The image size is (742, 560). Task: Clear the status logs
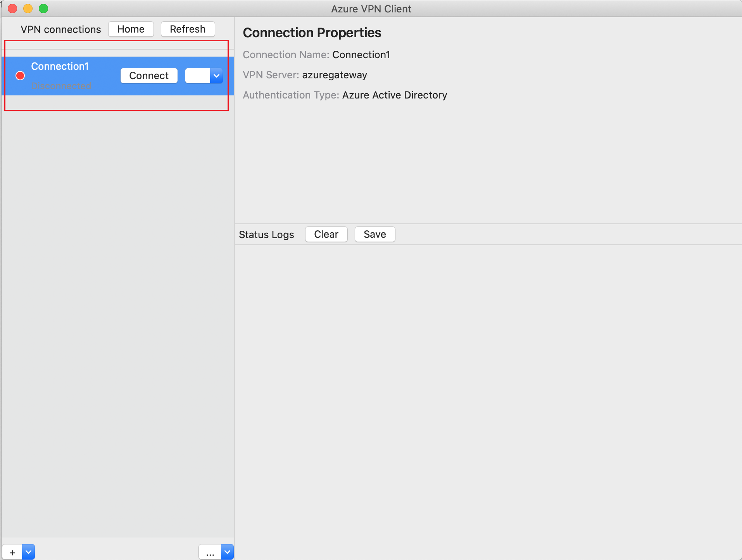(x=326, y=234)
